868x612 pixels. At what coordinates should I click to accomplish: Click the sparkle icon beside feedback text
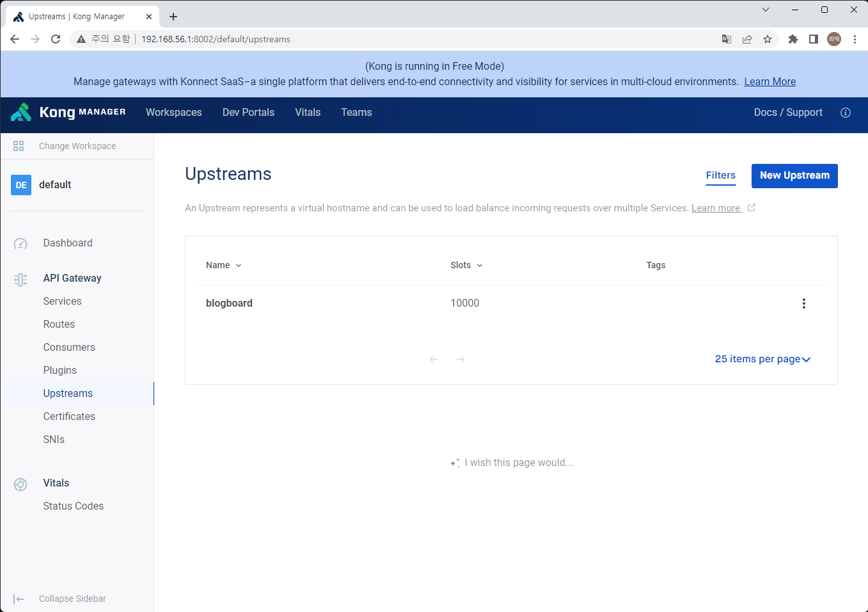coord(455,463)
